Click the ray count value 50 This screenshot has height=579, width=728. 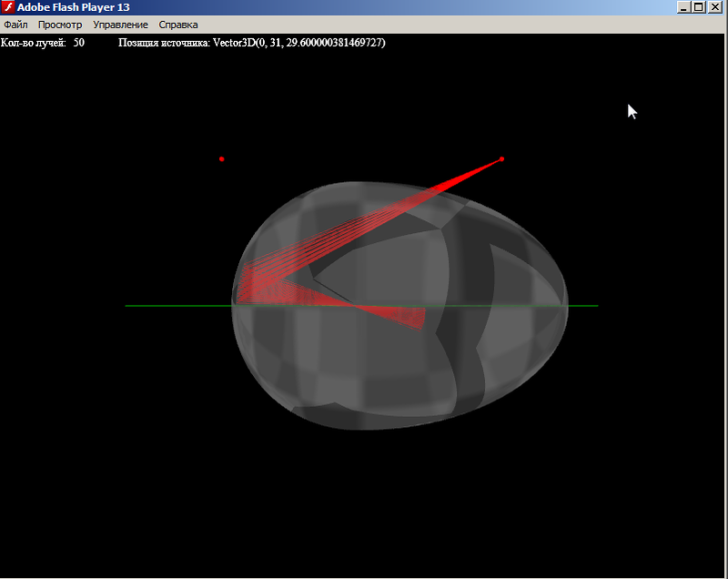point(79,43)
